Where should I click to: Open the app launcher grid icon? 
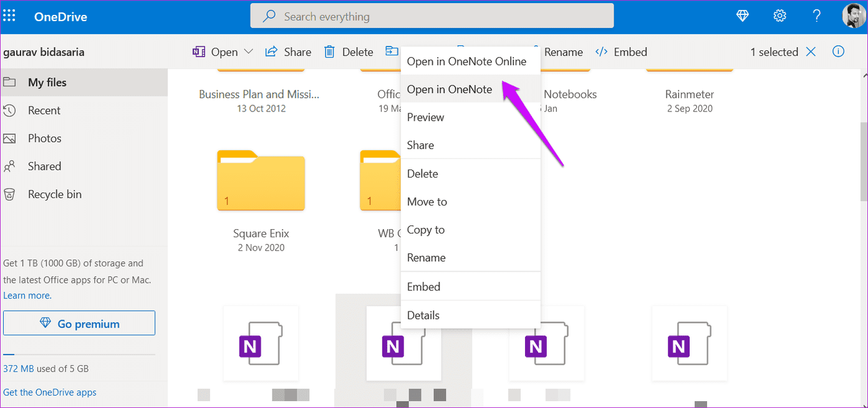[9, 16]
